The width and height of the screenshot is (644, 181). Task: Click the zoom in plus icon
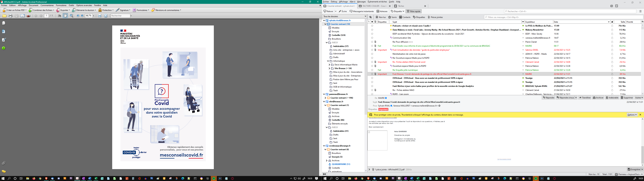coord(82,16)
